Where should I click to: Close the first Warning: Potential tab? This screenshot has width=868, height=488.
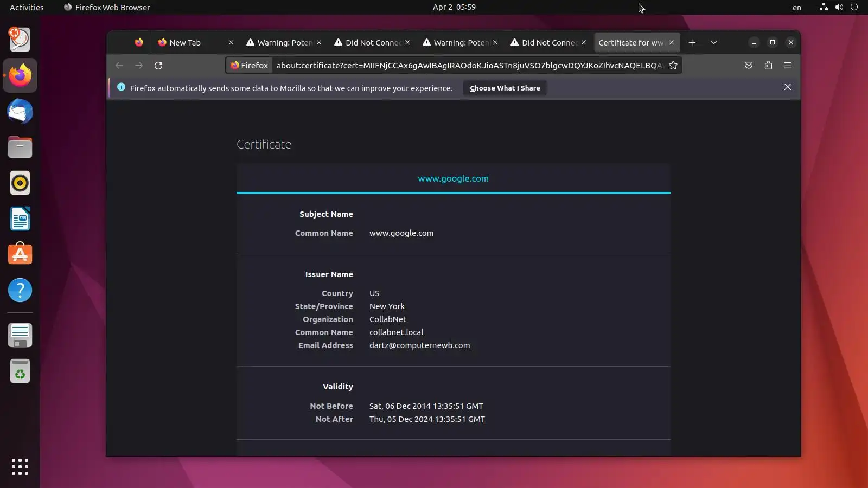click(319, 42)
